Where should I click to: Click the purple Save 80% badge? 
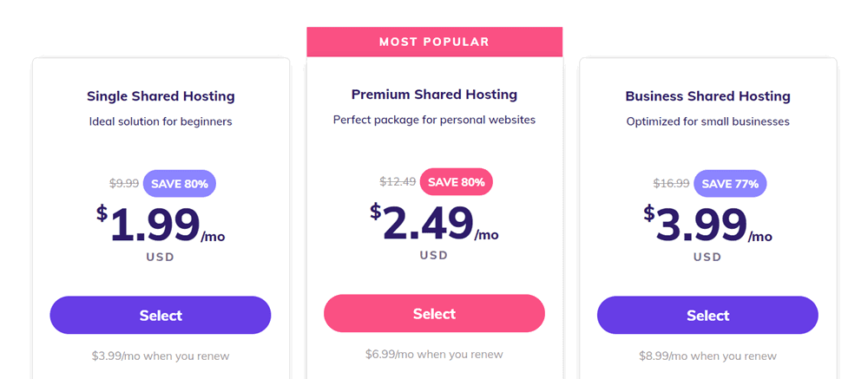(180, 184)
